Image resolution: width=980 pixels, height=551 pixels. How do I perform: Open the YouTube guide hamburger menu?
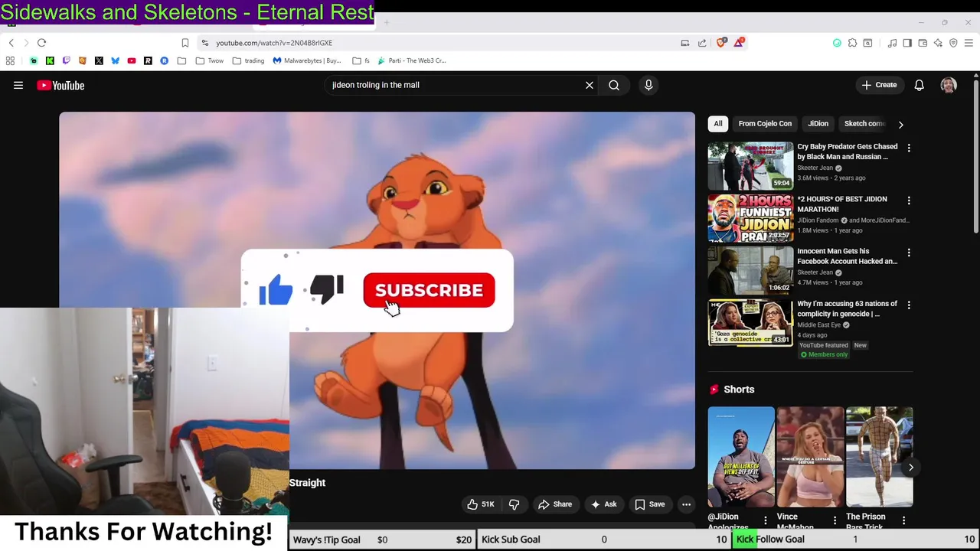18,85
